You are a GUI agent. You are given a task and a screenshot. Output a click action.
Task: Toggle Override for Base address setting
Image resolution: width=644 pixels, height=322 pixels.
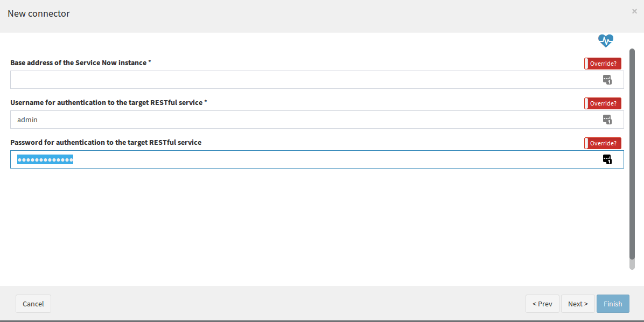point(603,64)
